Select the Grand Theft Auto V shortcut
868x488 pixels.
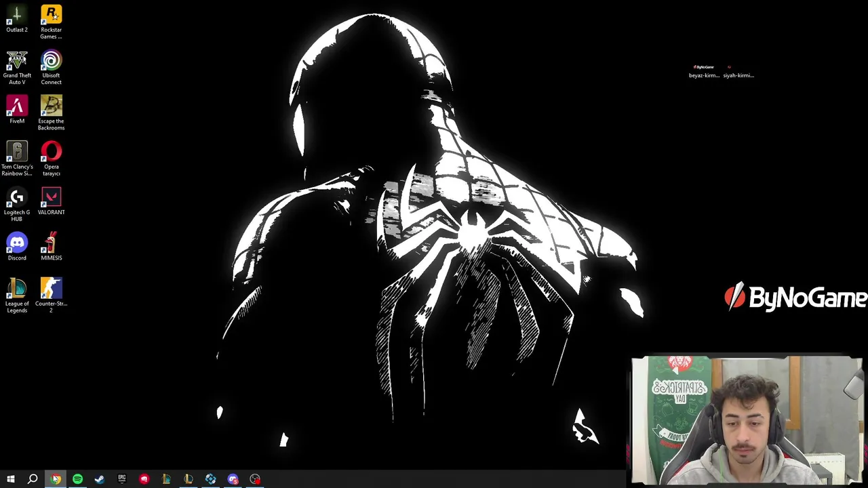17,68
